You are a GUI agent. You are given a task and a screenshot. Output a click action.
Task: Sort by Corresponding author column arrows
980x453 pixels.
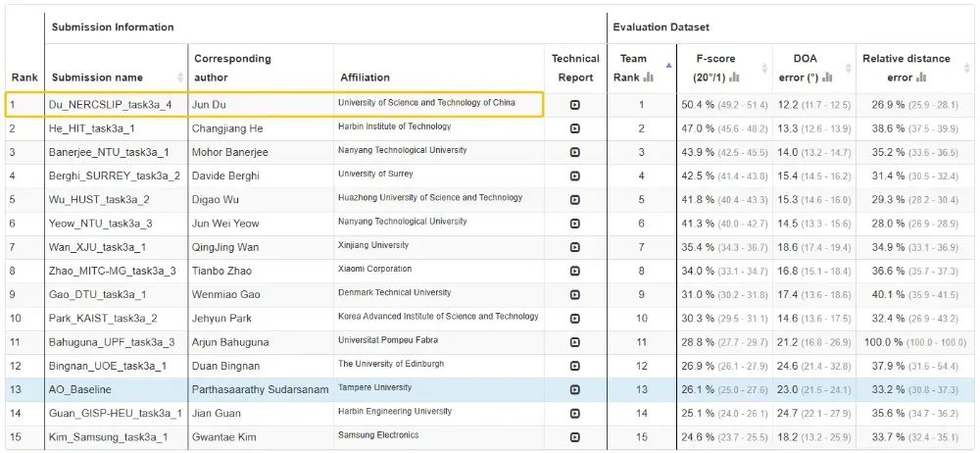click(326, 77)
